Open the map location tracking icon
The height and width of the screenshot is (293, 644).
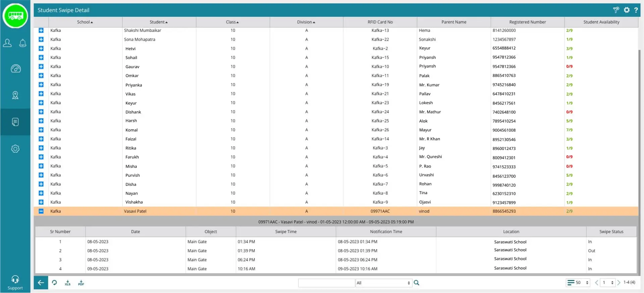pyautogui.click(x=15, y=95)
